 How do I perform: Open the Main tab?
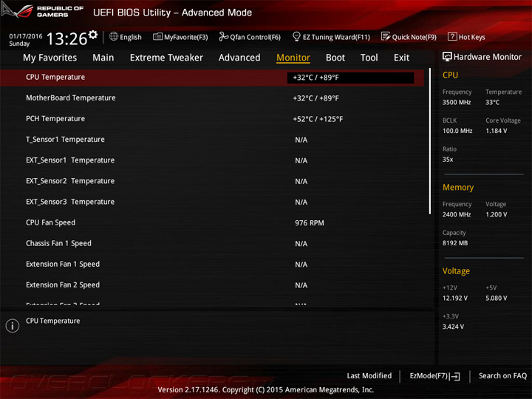[103, 58]
